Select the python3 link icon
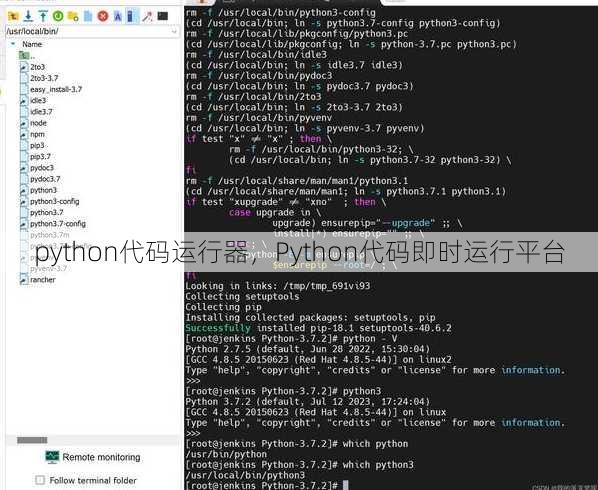598x490 pixels. click(x=24, y=190)
